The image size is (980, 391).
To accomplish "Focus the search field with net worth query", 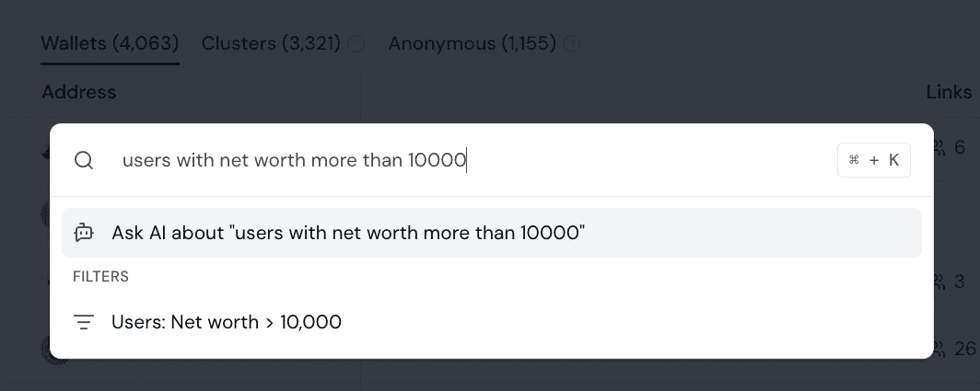I will coord(475,160).
